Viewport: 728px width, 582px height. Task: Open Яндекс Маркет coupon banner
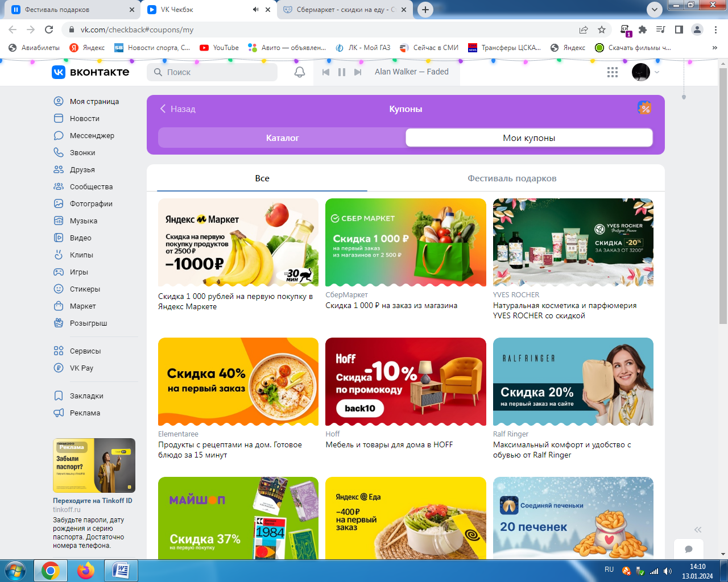[x=238, y=242]
